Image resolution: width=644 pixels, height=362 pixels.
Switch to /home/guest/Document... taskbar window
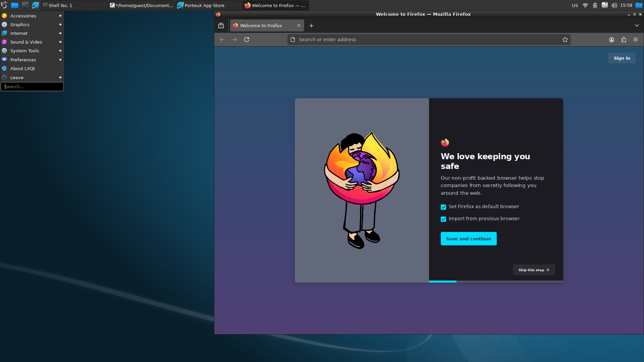(142, 5)
